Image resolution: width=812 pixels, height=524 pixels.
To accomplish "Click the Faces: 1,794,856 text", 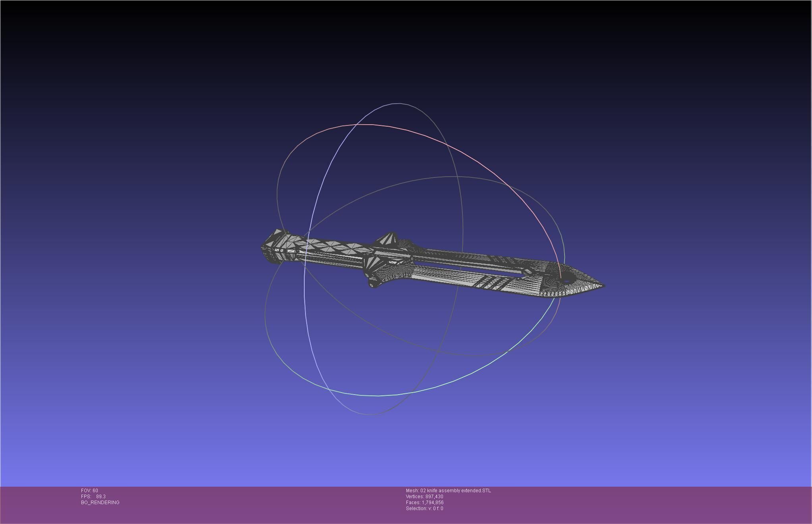I will pyautogui.click(x=425, y=503).
